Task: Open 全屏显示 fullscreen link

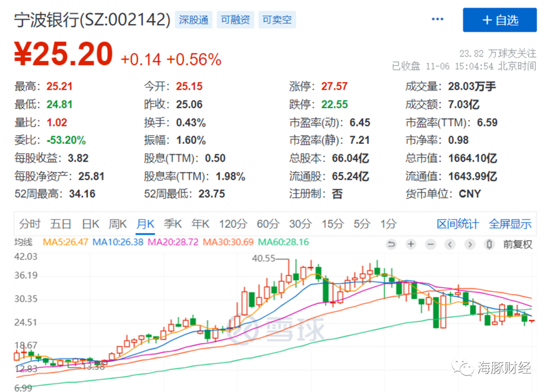Action: point(510,224)
